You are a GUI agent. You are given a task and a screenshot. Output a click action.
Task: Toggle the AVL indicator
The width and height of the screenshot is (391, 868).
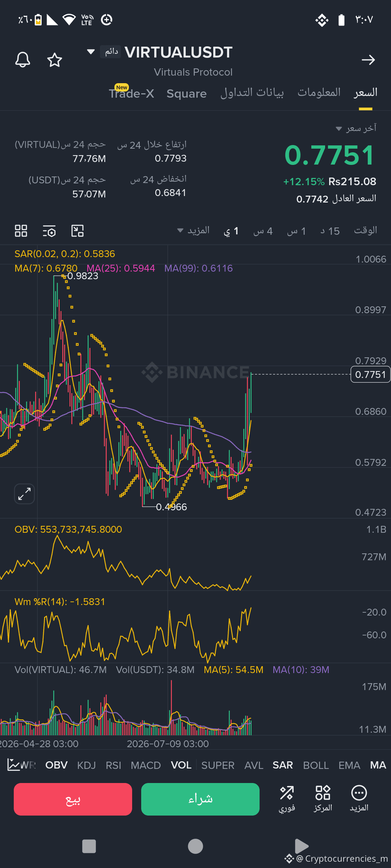coord(254,765)
